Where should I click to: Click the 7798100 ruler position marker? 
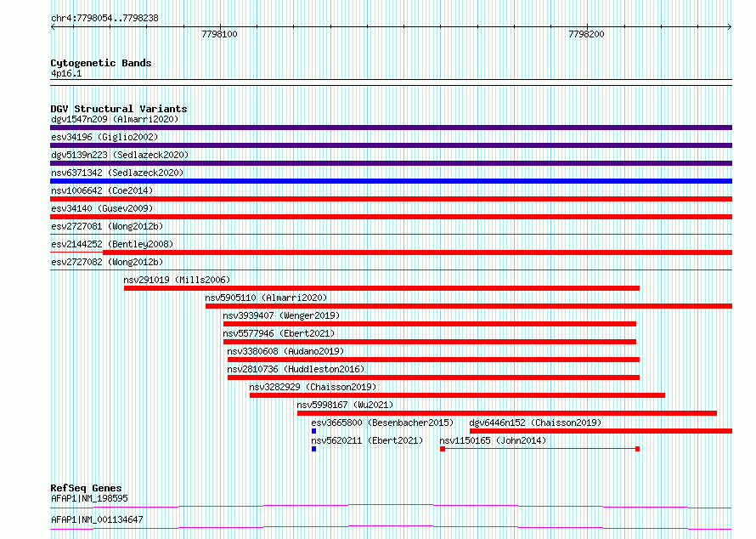[219, 34]
